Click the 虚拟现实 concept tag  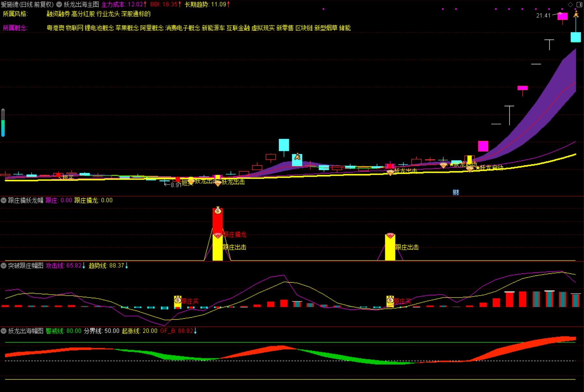tap(263, 28)
